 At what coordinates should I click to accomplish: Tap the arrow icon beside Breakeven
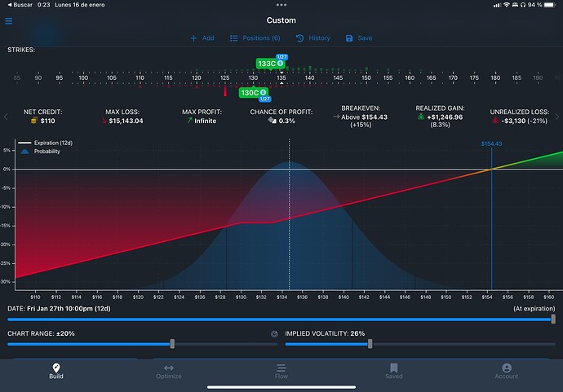click(336, 117)
